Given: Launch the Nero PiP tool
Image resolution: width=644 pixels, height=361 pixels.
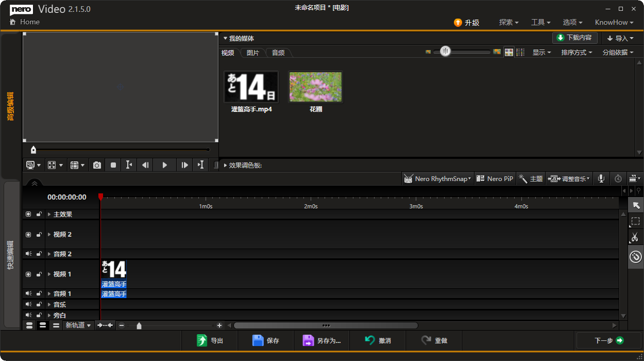Looking at the screenshot, I should (495, 178).
